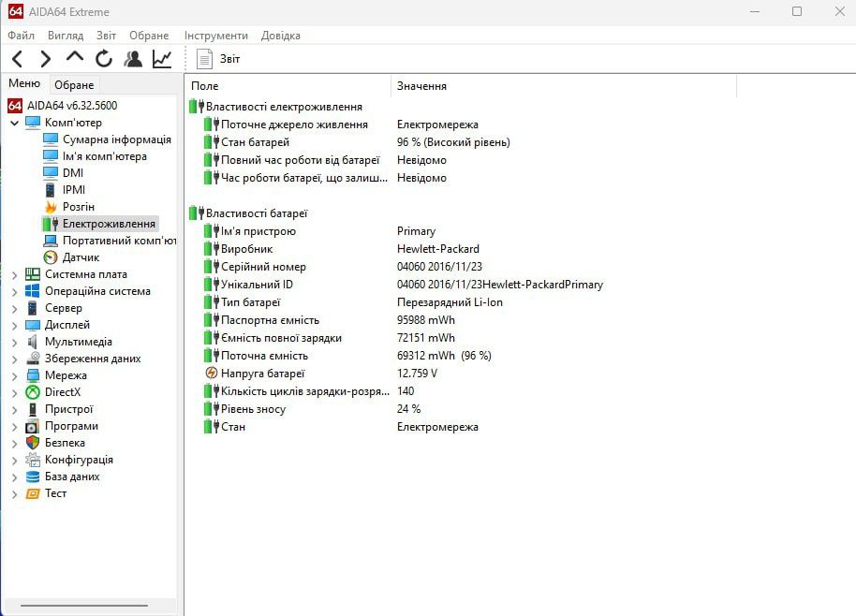Click the shield icon next to Безпека
856x616 pixels.
pyautogui.click(x=33, y=443)
